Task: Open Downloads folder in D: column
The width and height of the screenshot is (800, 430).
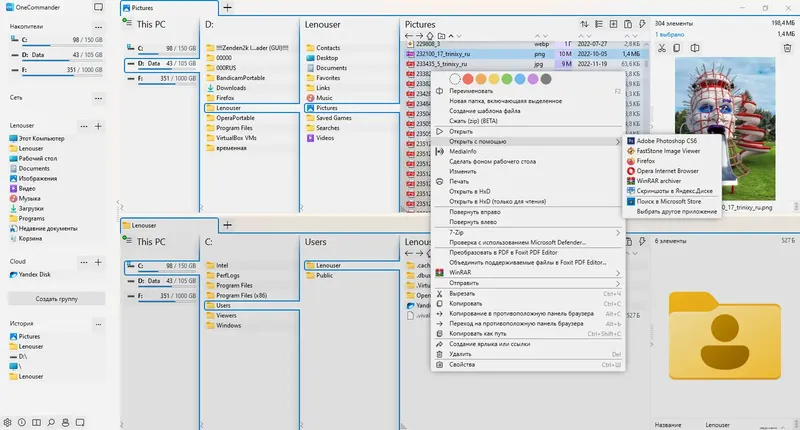Action: tap(231, 88)
